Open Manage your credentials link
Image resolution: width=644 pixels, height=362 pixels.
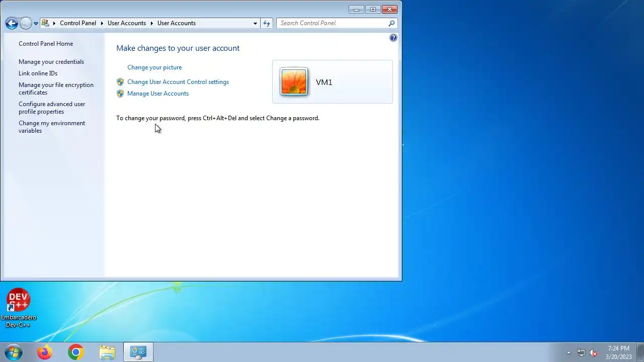(51, 62)
